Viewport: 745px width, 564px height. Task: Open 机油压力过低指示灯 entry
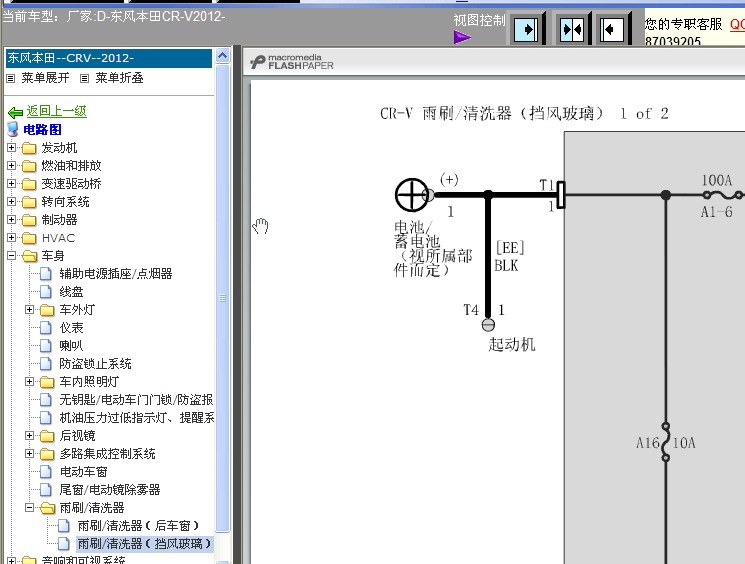tap(136, 418)
